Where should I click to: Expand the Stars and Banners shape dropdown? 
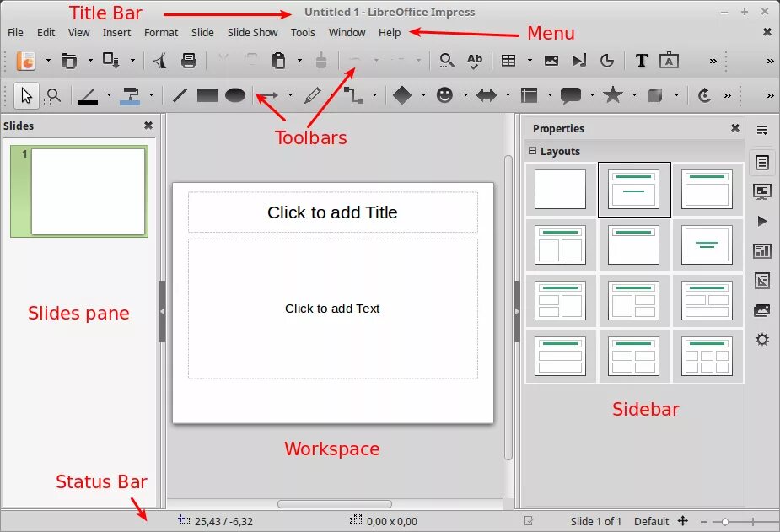[634, 95]
